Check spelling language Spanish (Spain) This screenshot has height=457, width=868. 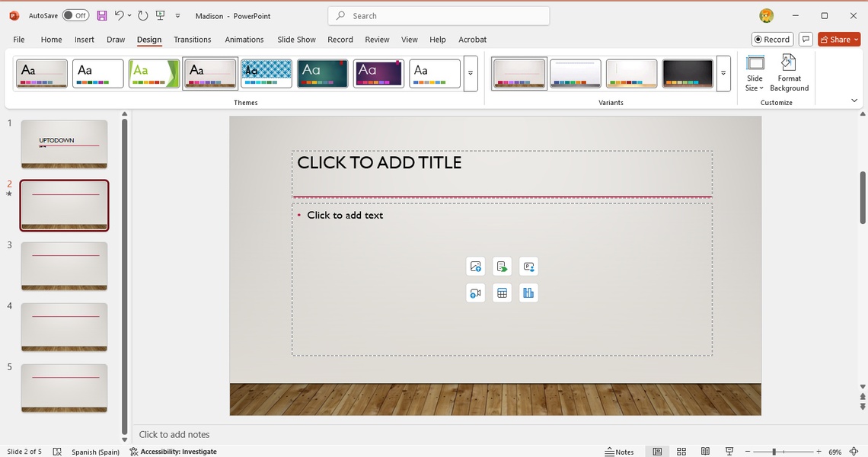[x=95, y=451]
